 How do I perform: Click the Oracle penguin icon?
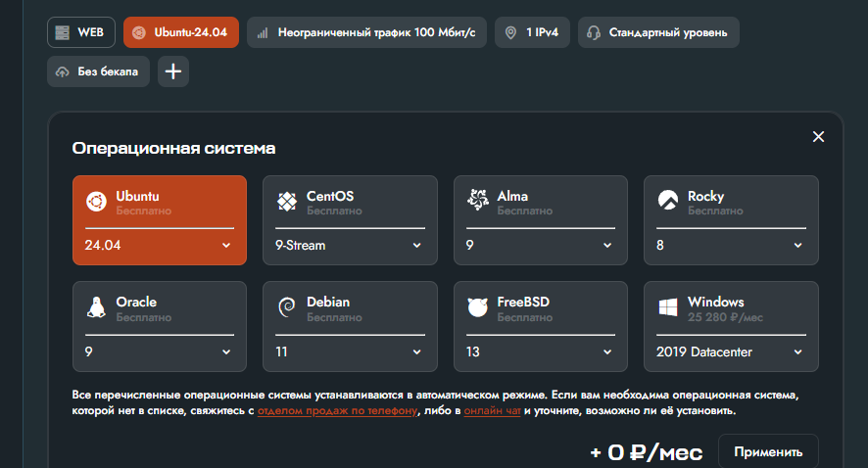(96, 307)
